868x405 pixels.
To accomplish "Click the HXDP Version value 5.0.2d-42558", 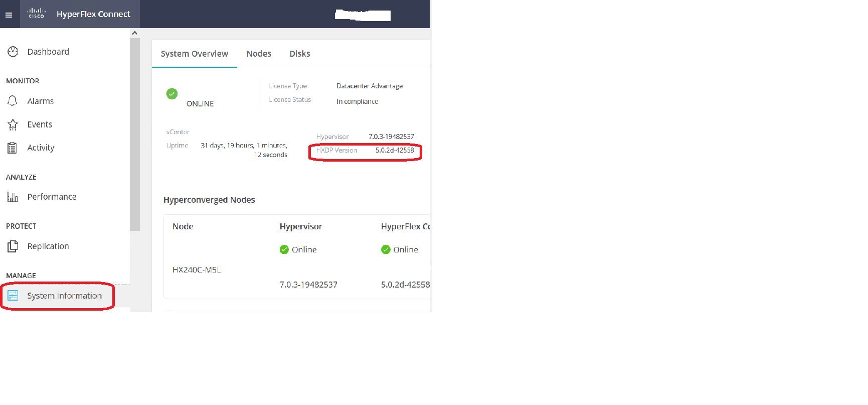I will 395,150.
